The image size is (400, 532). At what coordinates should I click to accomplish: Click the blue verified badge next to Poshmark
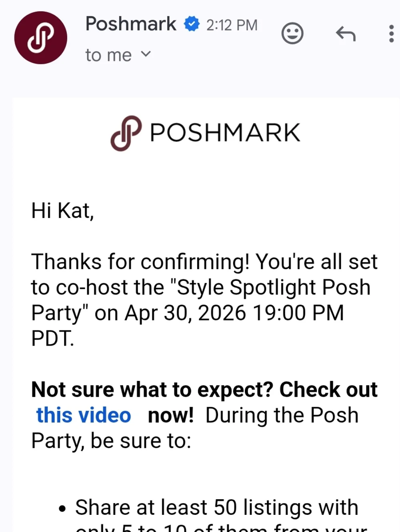(192, 24)
